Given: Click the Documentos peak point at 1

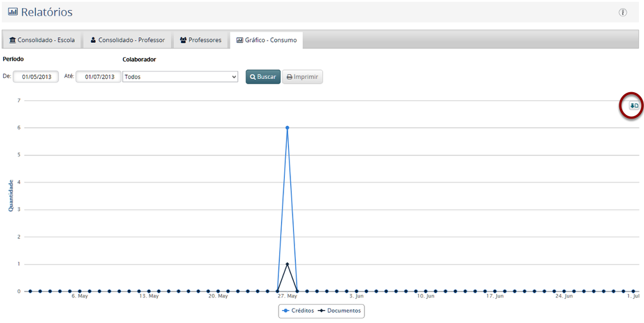Looking at the screenshot, I should (x=287, y=264).
